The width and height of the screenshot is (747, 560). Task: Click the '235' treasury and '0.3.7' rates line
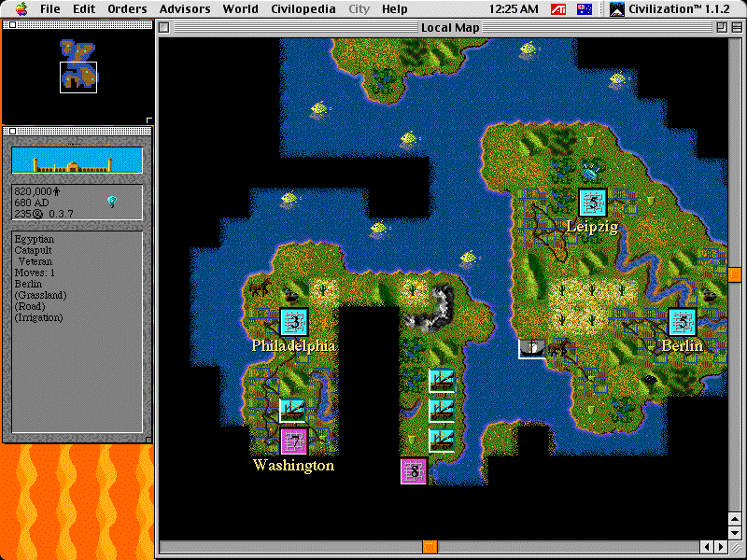click(44, 214)
